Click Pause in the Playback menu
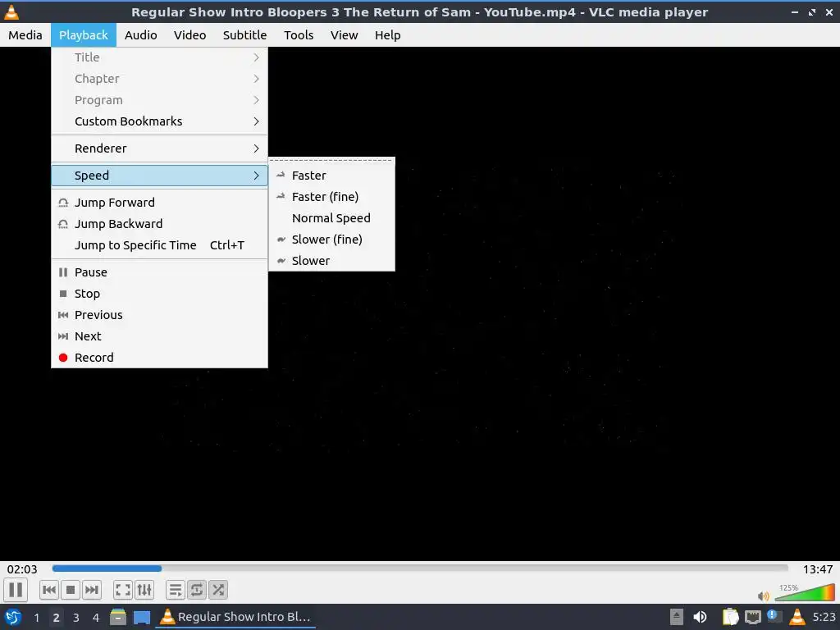 [x=160, y=272]
